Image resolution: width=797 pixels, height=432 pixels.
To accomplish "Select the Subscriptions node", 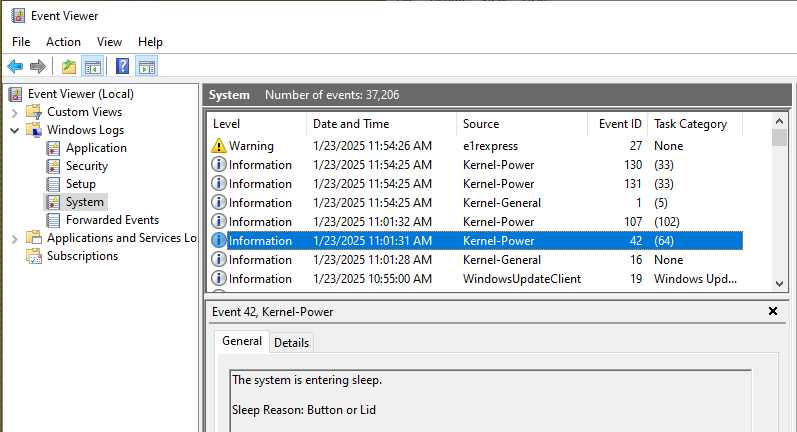I will pos(82,256).
